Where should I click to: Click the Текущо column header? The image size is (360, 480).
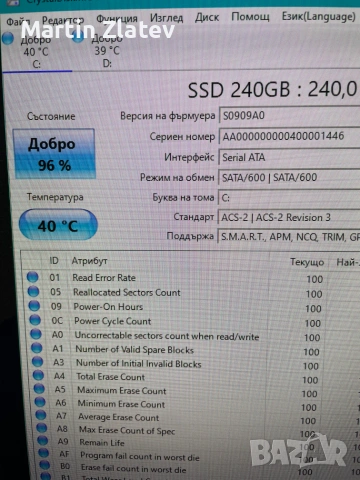(307, 262)
